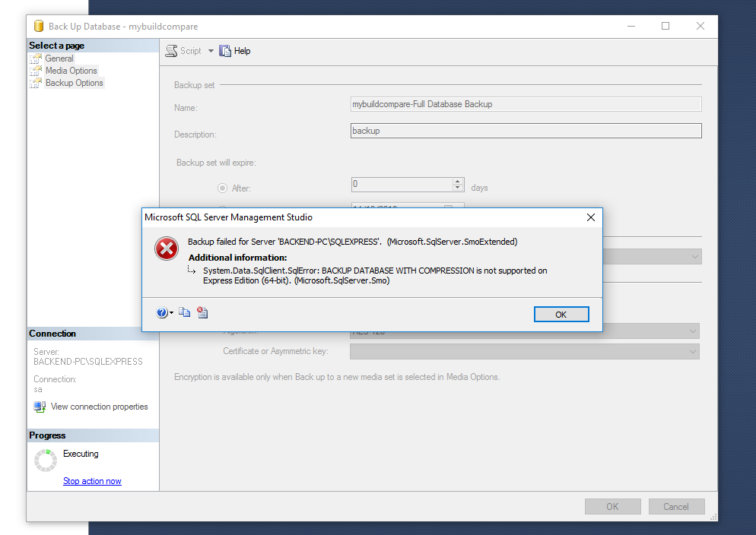Decrease expiry days with the down arrow
This screenshot has height=535, width=756.
click(458, 187)
